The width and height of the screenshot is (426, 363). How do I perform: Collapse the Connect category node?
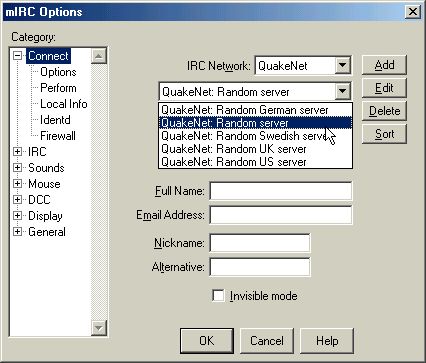tap(17, 56)
